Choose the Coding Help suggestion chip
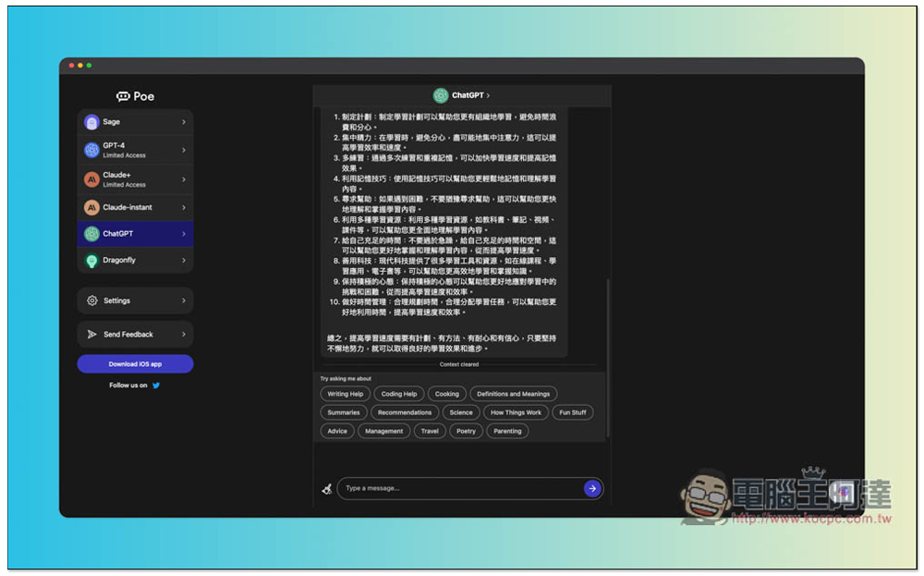 [x=398, y=394]
